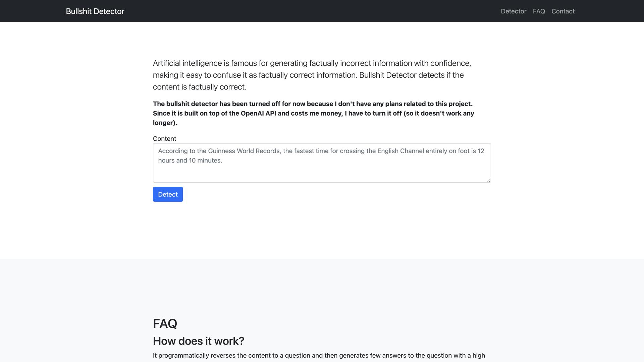Click the intro paragraph about AI misinformation
The image size is (644, 362).
pos(312,75)
